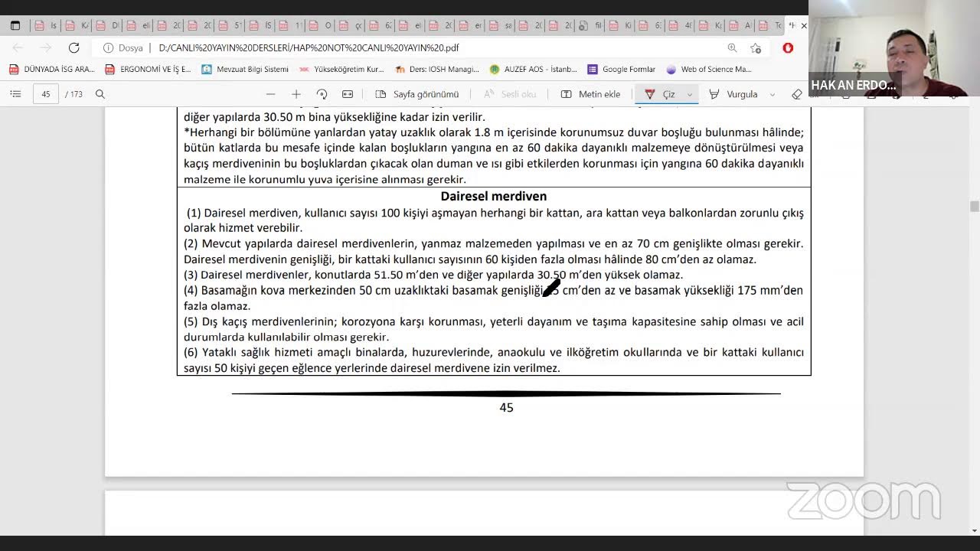Switch to the browser tab labeled To
980x551 pixels.
pos(770,25)
